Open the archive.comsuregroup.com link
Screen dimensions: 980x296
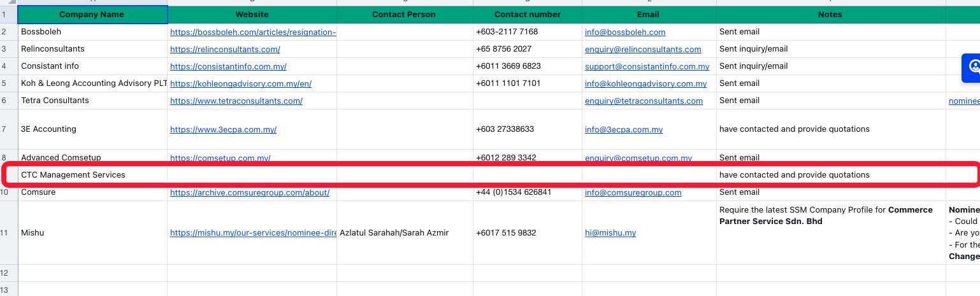click(249, 192)
